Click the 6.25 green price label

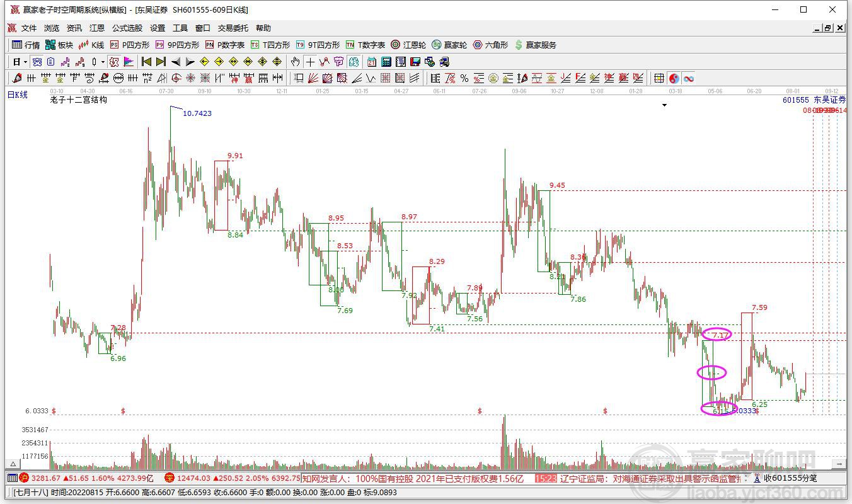(759, 404)
